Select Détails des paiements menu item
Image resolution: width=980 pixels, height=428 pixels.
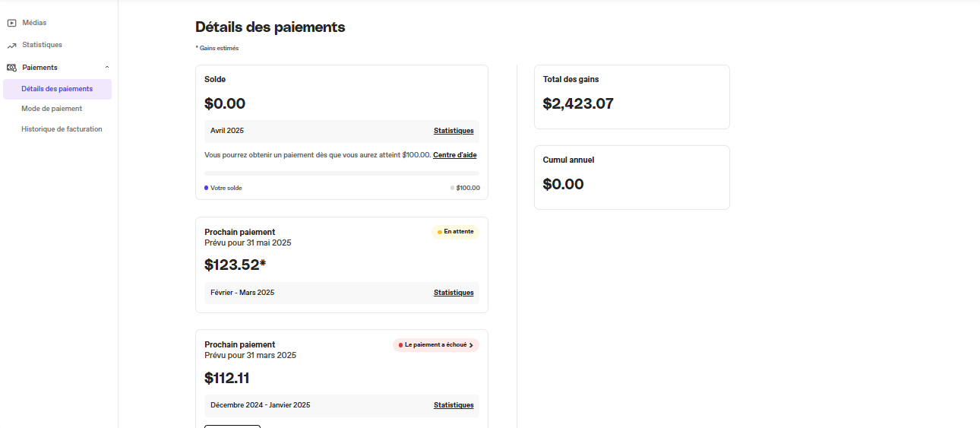point(57,89)
